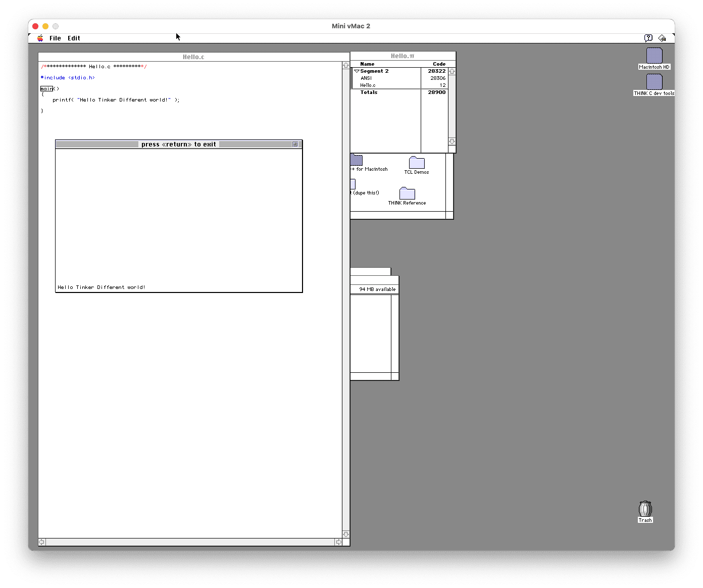Viewport: 703px width, 588px height.
Task: Open the Balloon Help menu icon
Action: click(x=648, y=38)
